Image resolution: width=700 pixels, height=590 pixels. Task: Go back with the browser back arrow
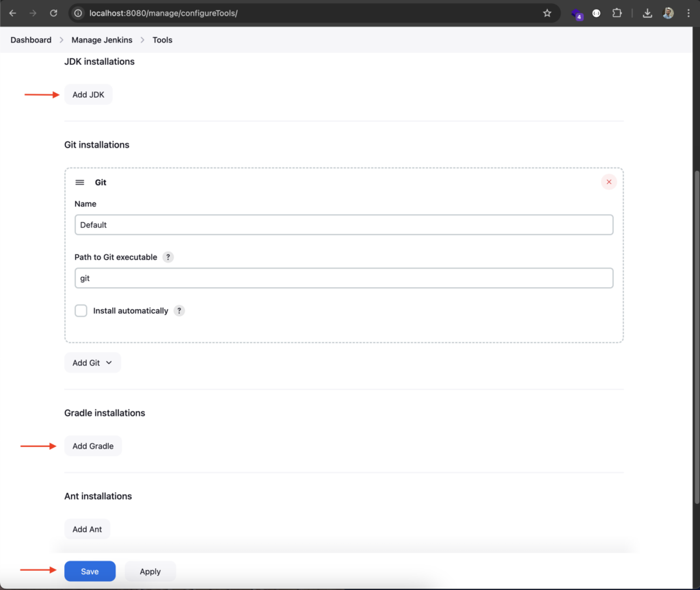point(12,14)
